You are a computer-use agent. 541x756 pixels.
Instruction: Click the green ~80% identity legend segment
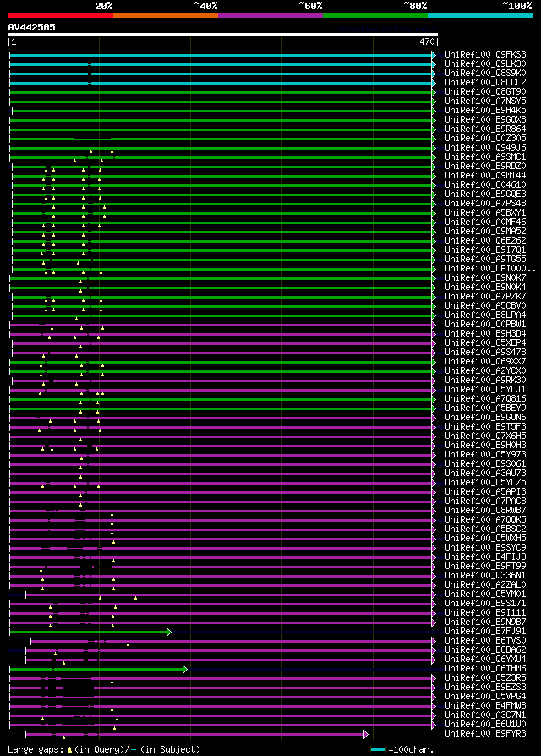coord(375,15)
